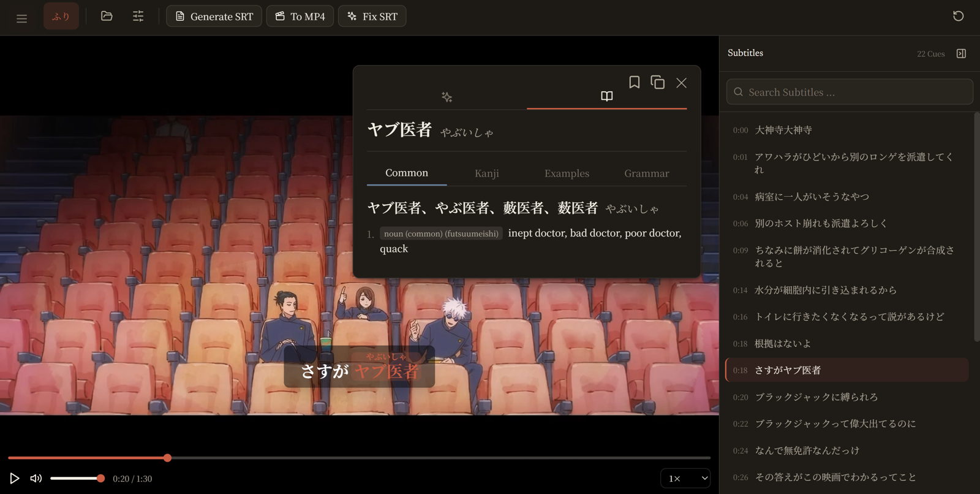Mute the audio with speaker icon
980x494 pixels.
(x=36, y=478)
